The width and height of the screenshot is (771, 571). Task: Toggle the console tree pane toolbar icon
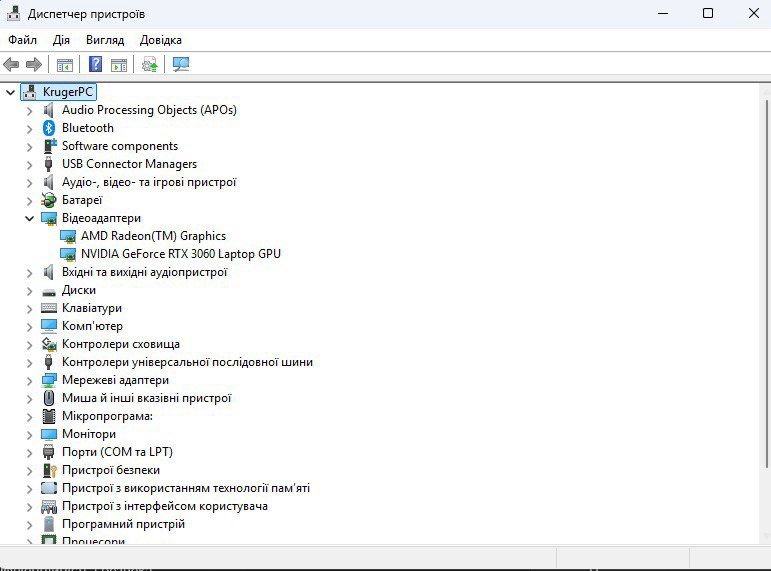[65, 64]
